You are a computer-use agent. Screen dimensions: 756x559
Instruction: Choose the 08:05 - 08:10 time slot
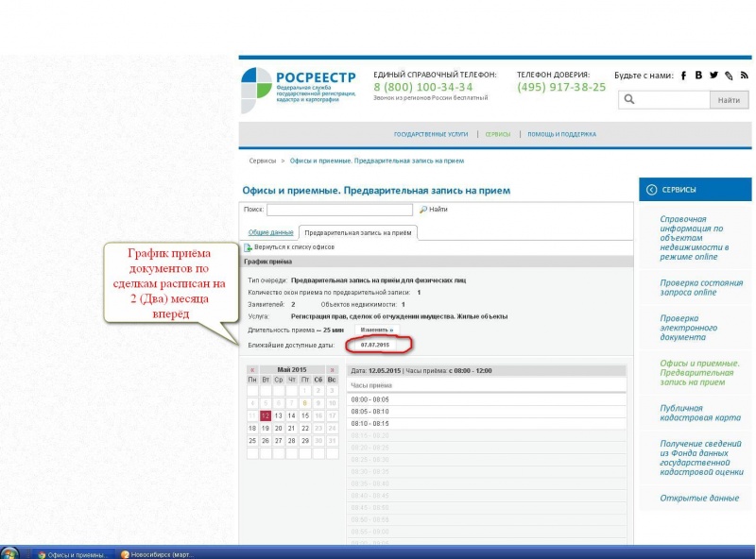(487, 412)
